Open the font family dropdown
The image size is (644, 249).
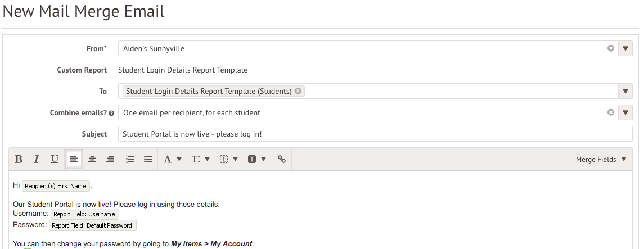(x=172, y=160)
